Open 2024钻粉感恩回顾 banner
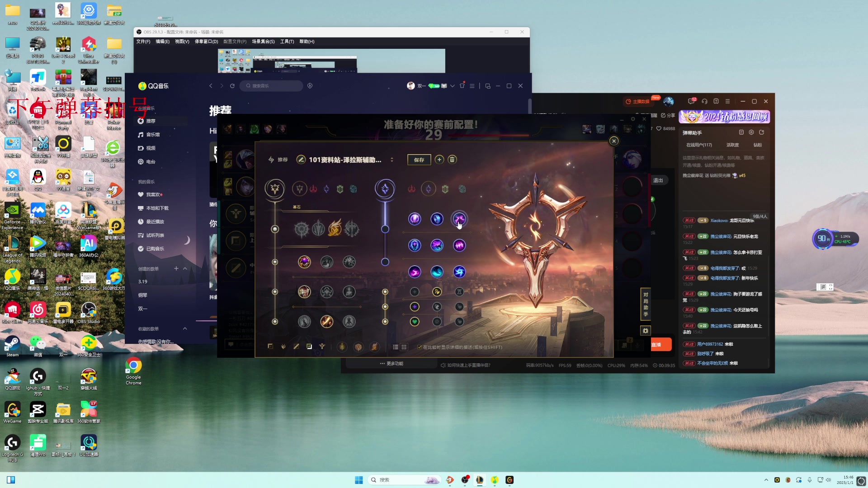 point(725,117)
